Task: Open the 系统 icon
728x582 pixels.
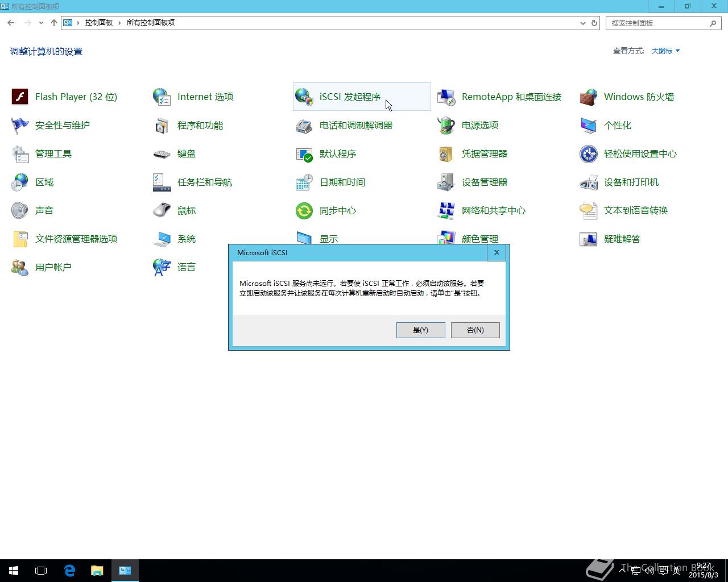Action: pyautogui.click(x=162, y=239)
